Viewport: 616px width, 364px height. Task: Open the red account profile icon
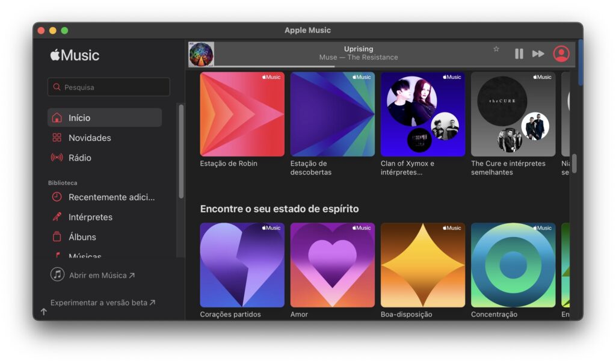[561, 54]
